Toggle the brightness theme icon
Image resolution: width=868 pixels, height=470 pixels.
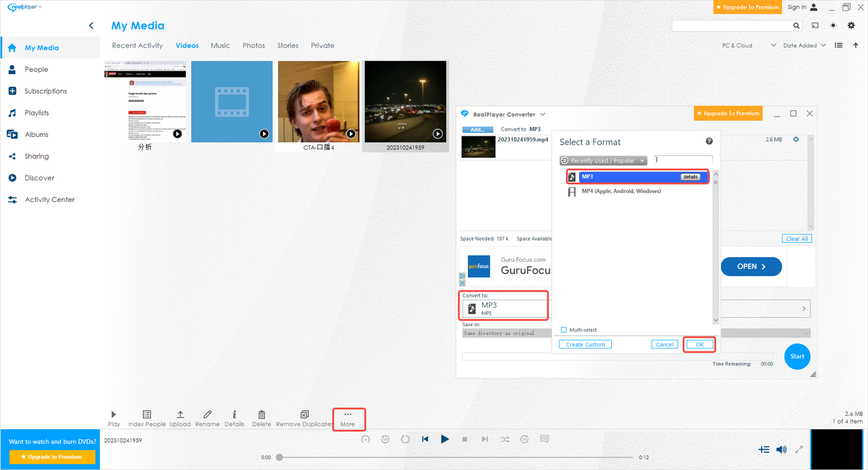coord(833,26)
